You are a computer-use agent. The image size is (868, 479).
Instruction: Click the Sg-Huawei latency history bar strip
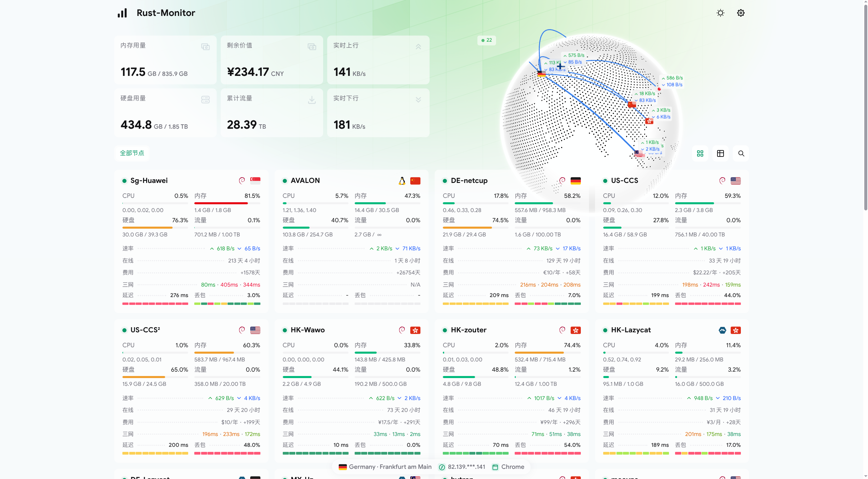click(155, 304)
